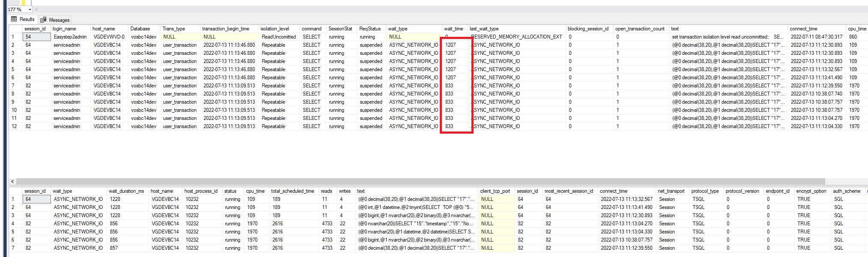Click the Messages tab icon
The height and width of the screenshot is (257, 868).
(x=43, y=20)
